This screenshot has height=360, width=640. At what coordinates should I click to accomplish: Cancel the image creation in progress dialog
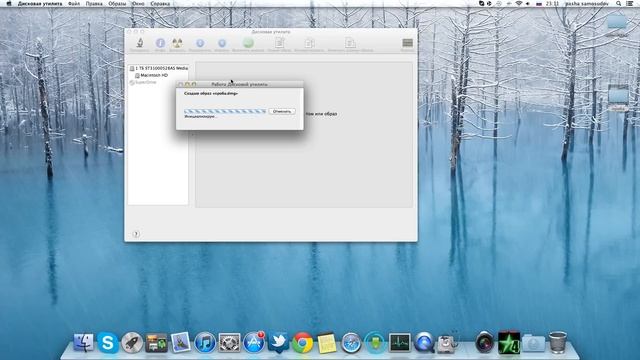coord(282,111)
